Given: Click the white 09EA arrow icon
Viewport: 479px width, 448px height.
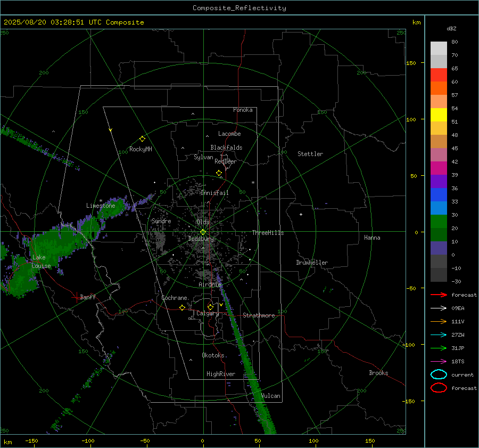Looking at the screenshot, I should coord(439,308).
